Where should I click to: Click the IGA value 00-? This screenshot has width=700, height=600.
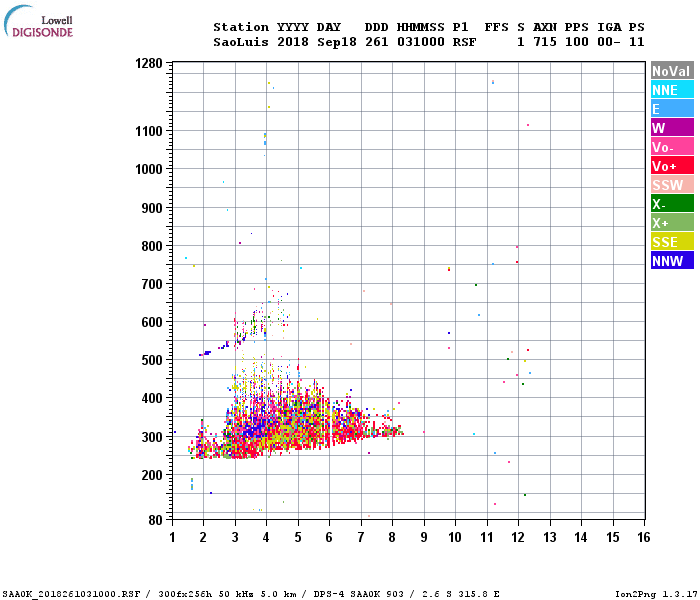click(609, 42)
